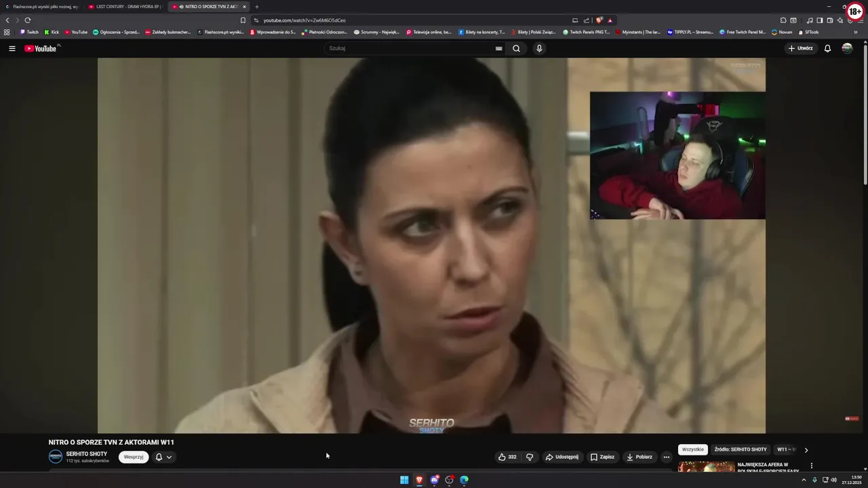Open the Brave browser icon on the taskbar
Image resolution: width=868 pixels, height=488 pixels.
[x=419, y=480]
